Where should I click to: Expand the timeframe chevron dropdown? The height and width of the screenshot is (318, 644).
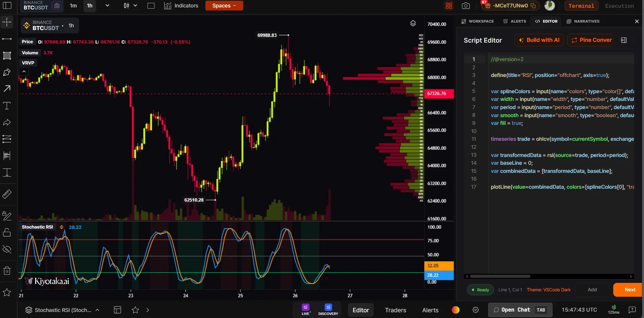(107, 6)
